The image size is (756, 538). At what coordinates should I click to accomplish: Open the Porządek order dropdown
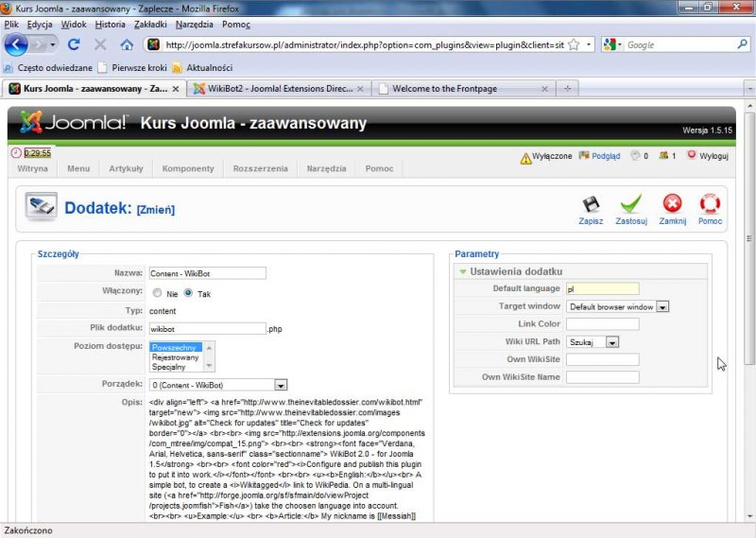coord(281,385)
